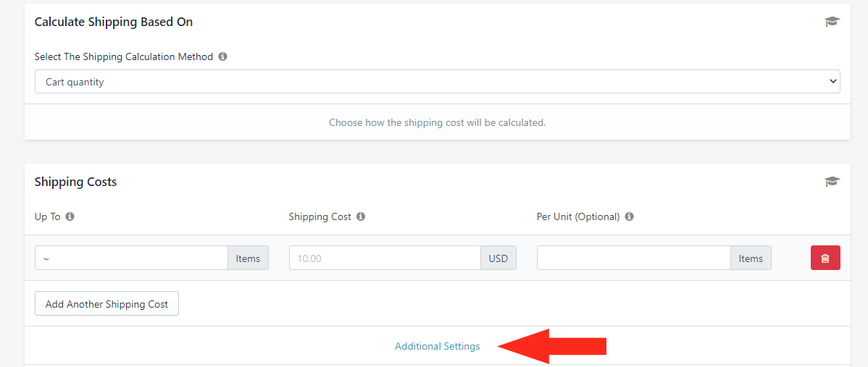Image resolution: width=868 pixels, height=367 pixels.
Task: Delete the shipping cost row with trash button
Action: [825, 258]
